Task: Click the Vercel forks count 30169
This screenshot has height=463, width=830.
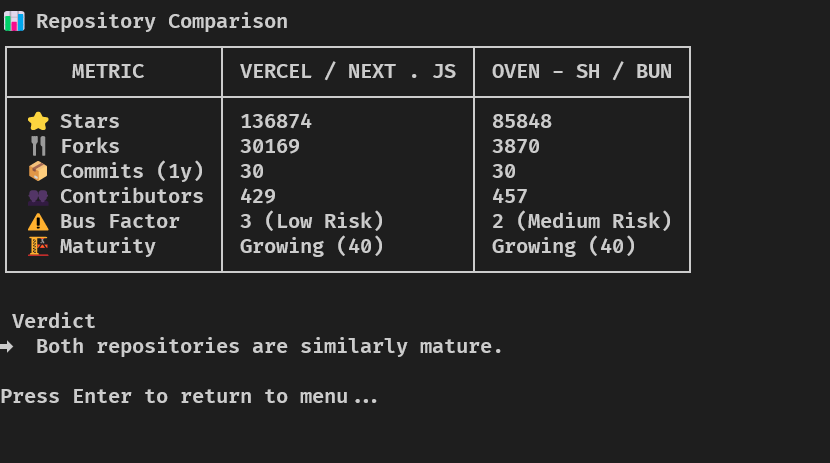Action: (x=270, y=146)
